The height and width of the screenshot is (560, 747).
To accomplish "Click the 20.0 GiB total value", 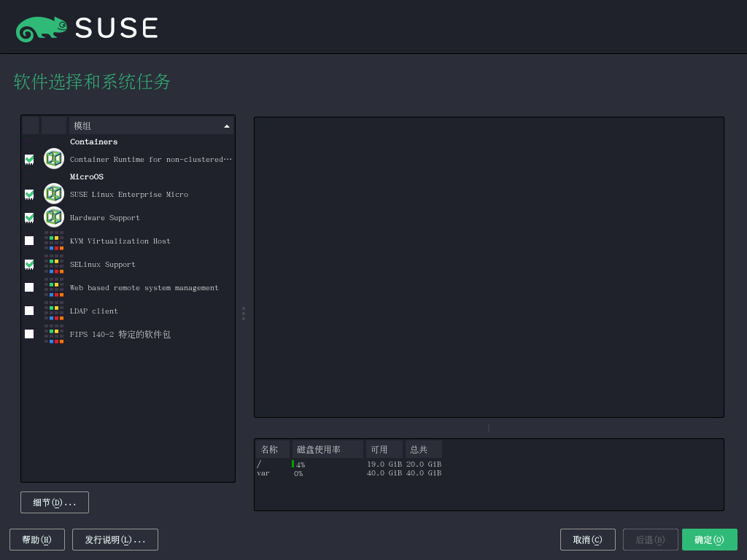I will pyautogui.click(x=424, y=464).
